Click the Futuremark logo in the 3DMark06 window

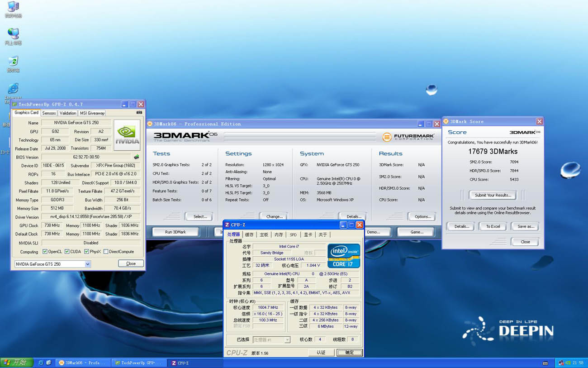(408, 137)
